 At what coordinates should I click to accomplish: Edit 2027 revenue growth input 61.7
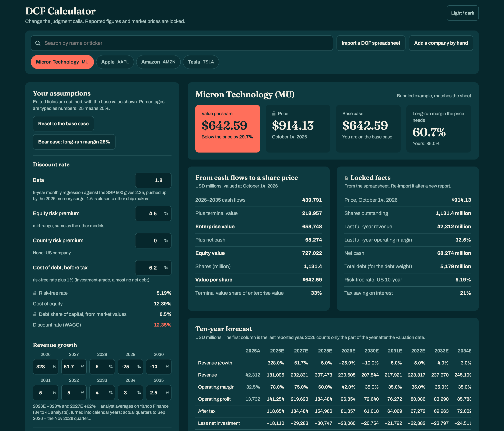(x=74, y=367)
